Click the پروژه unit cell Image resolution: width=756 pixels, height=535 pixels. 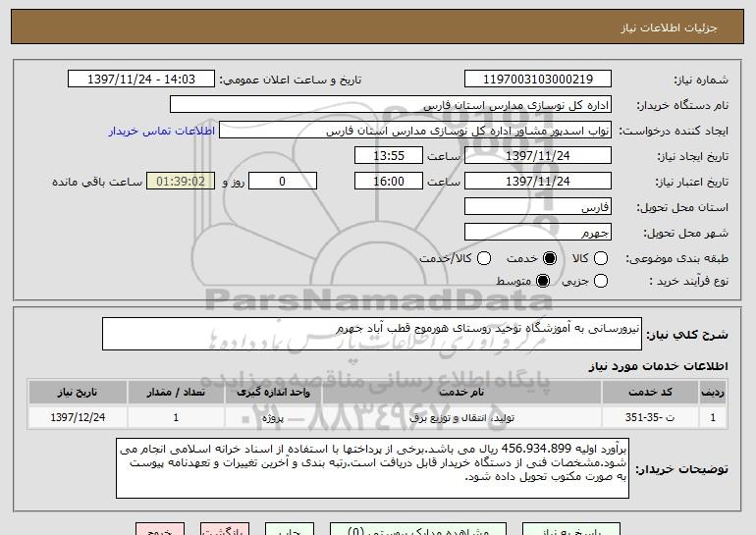tap(273, 417)
